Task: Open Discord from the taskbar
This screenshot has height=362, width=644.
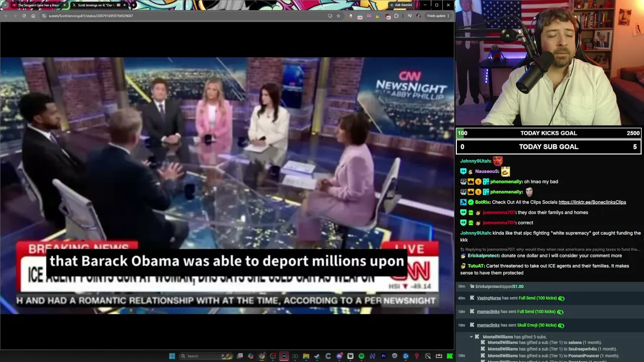Action: pyautogui.click(x=339, y=356)
